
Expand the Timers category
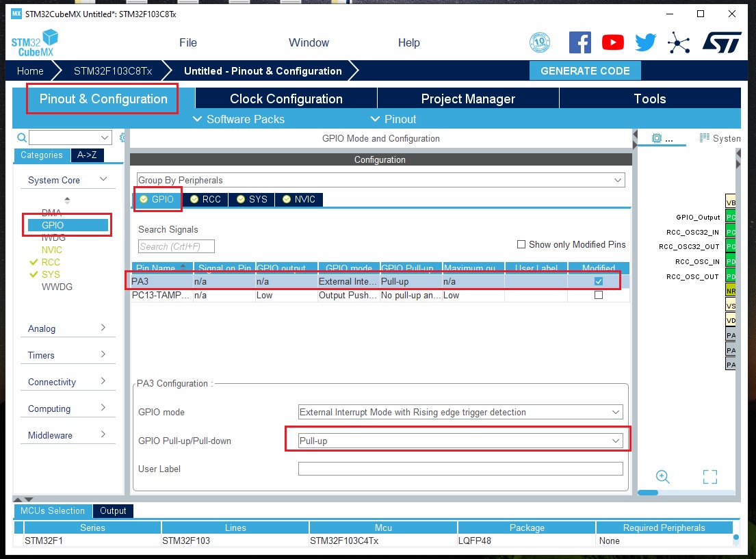[103, 354]
